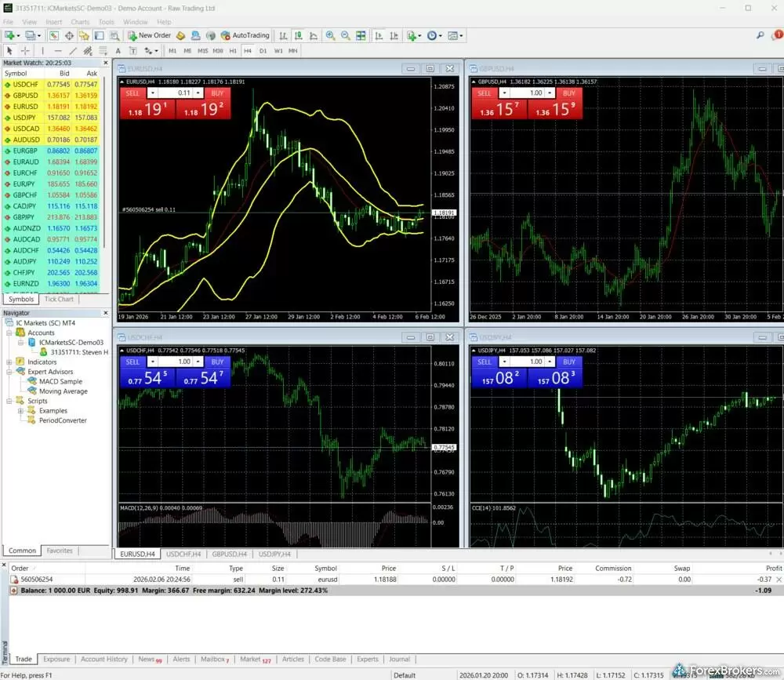This screenshot has width=784, height=680.
Task: Collapse the Scripts node in Navigator
Action: coord(9,401)
